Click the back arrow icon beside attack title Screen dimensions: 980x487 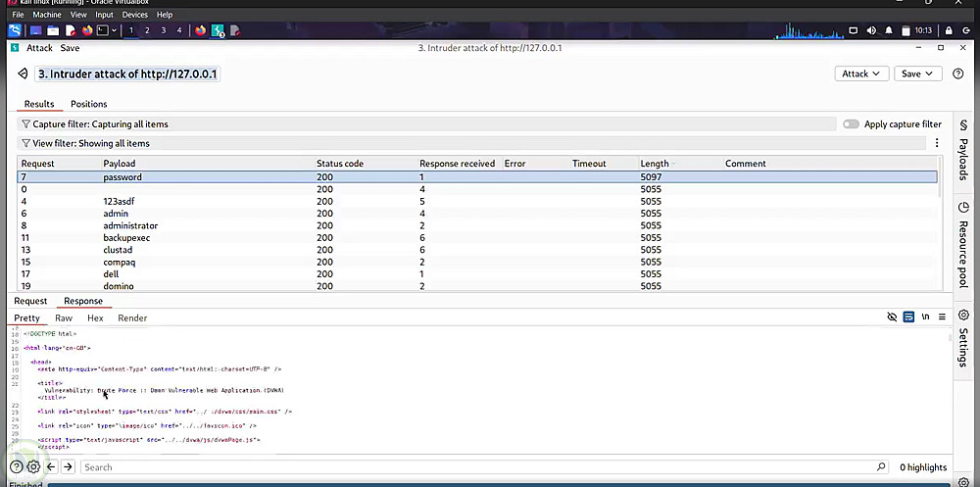pos(24,73)
